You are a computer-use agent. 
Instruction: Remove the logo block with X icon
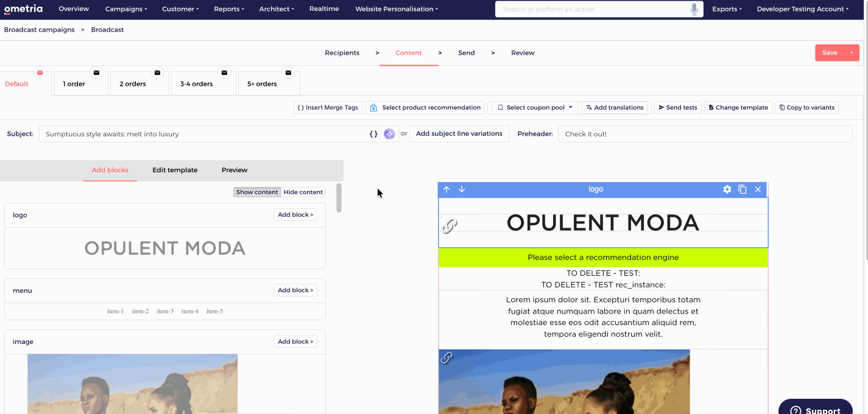click(x=758, y=189)
